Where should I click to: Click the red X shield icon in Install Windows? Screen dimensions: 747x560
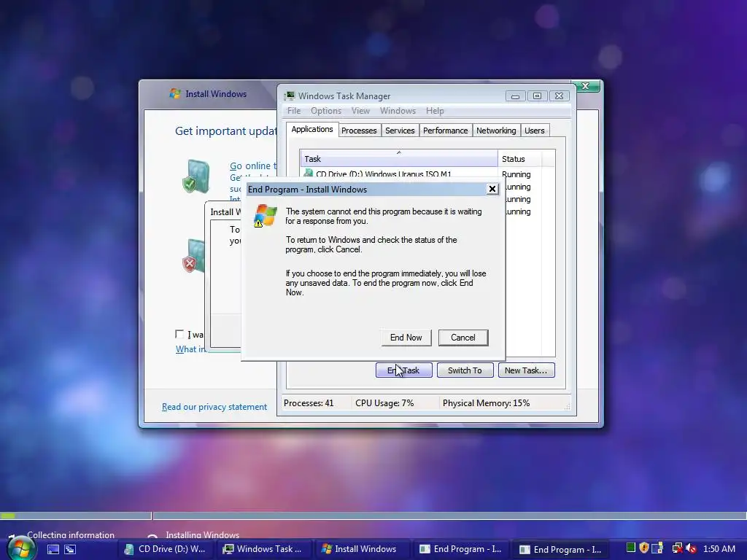coord(193,256)
